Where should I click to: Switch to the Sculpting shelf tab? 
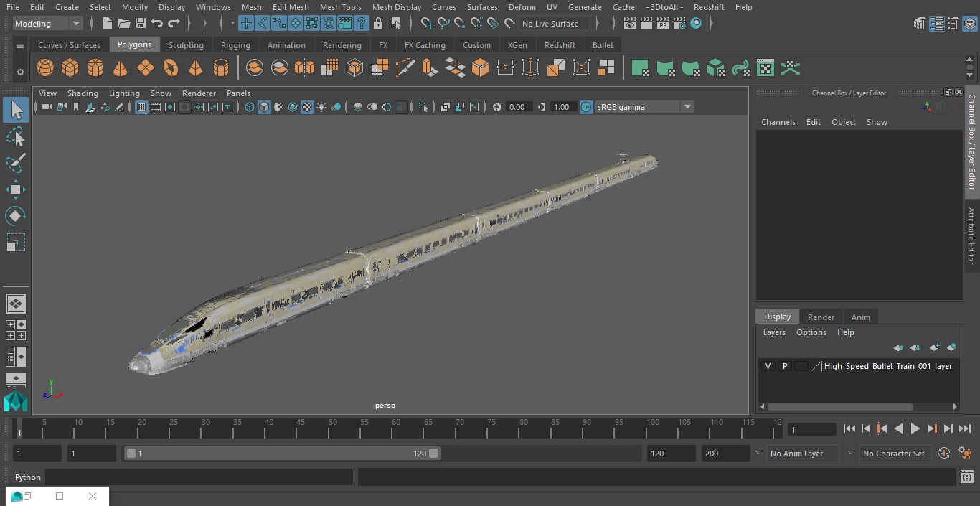[x=186, y=45]
